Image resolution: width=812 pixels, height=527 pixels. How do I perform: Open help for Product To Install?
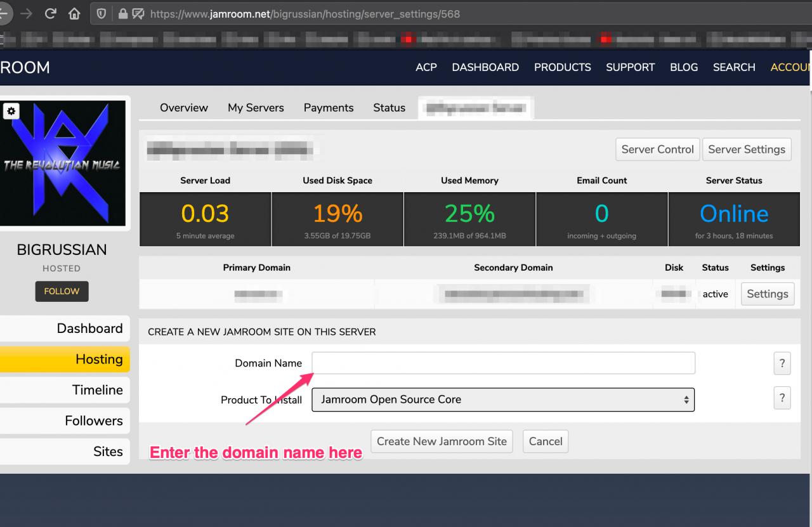pos(782,398)
